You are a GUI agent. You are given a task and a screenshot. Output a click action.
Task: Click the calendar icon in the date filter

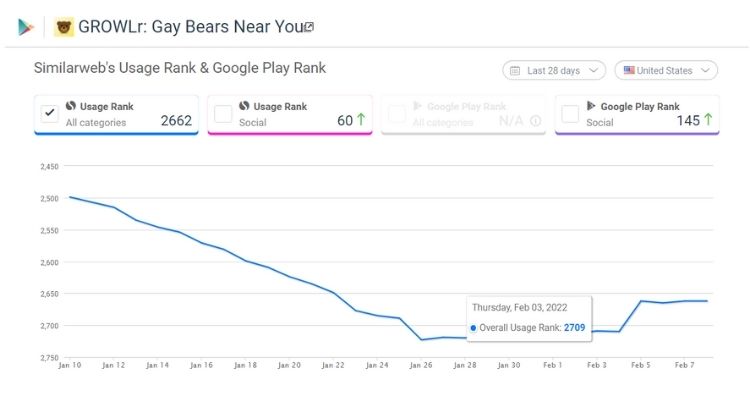click(x=515, y=71)
